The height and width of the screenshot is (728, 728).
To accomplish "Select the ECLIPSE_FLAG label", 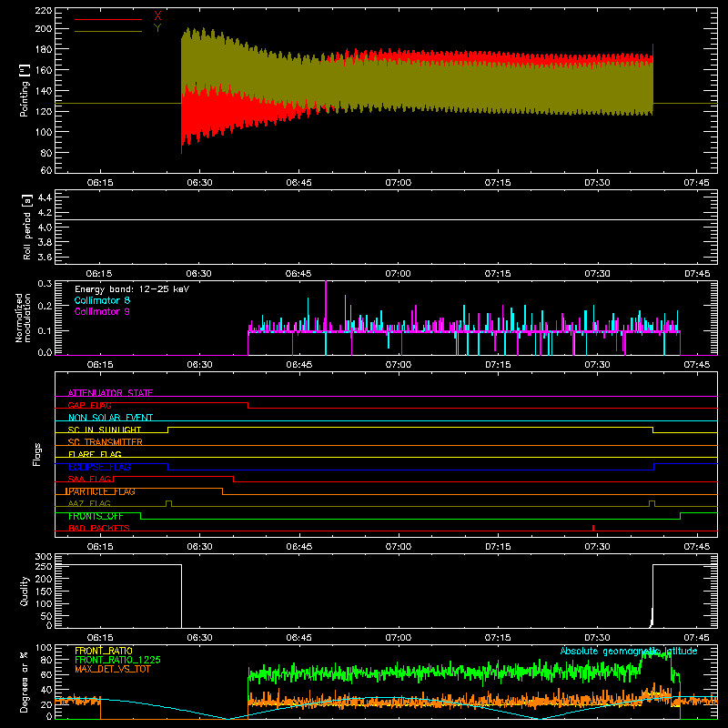I will tap(99, 467).
